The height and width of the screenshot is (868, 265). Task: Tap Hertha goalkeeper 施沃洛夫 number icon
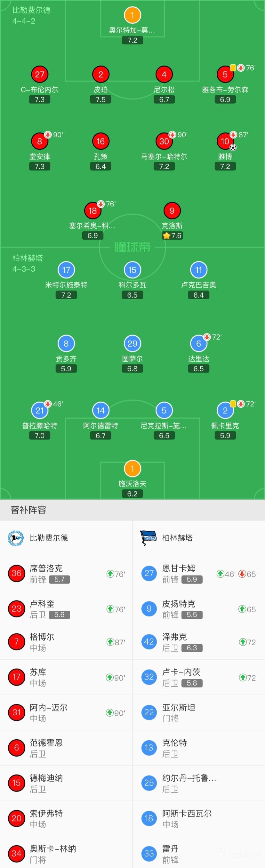[132, 469]
